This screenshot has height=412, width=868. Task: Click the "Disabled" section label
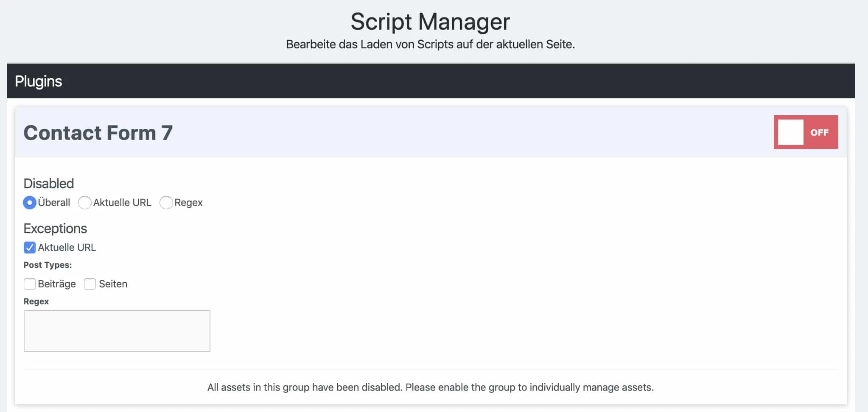pos(48,183)
